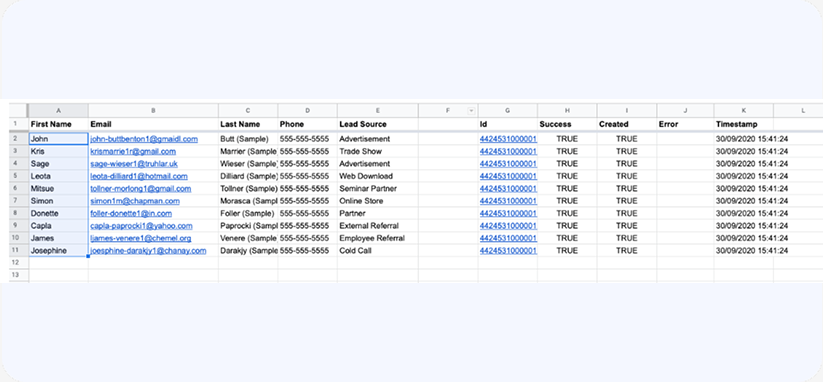
Task: Select the cell containing Josephine
Action: [58, 251]
